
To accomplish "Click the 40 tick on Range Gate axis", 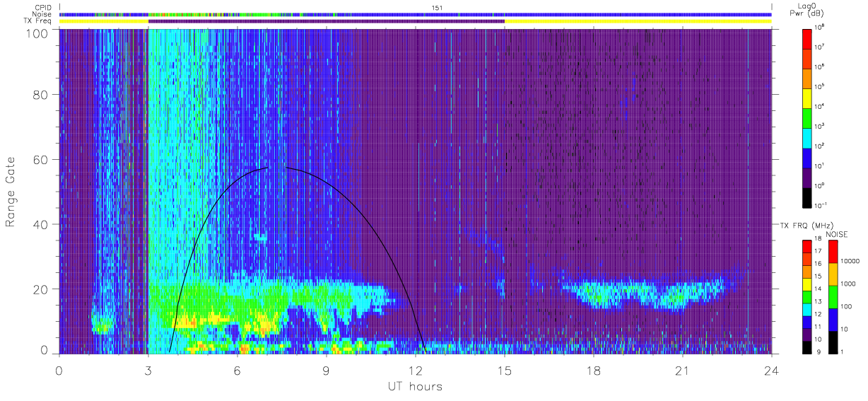I will coord(40,224).
